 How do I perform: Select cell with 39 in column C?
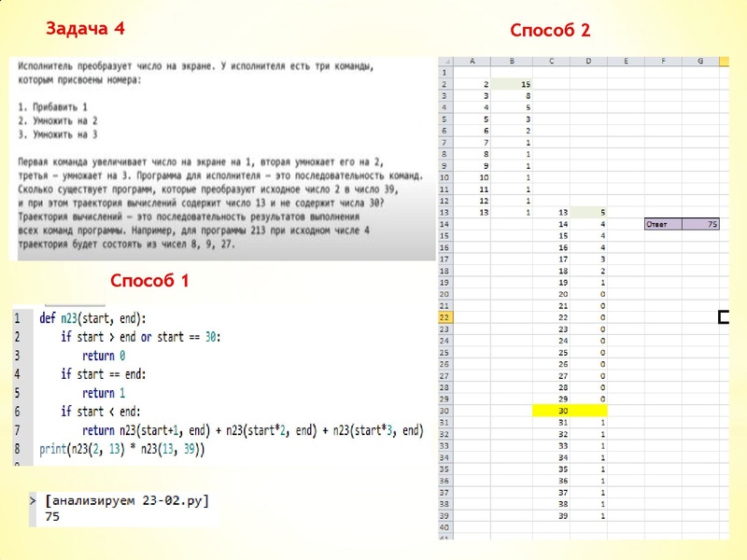click(x=561, y=516)
